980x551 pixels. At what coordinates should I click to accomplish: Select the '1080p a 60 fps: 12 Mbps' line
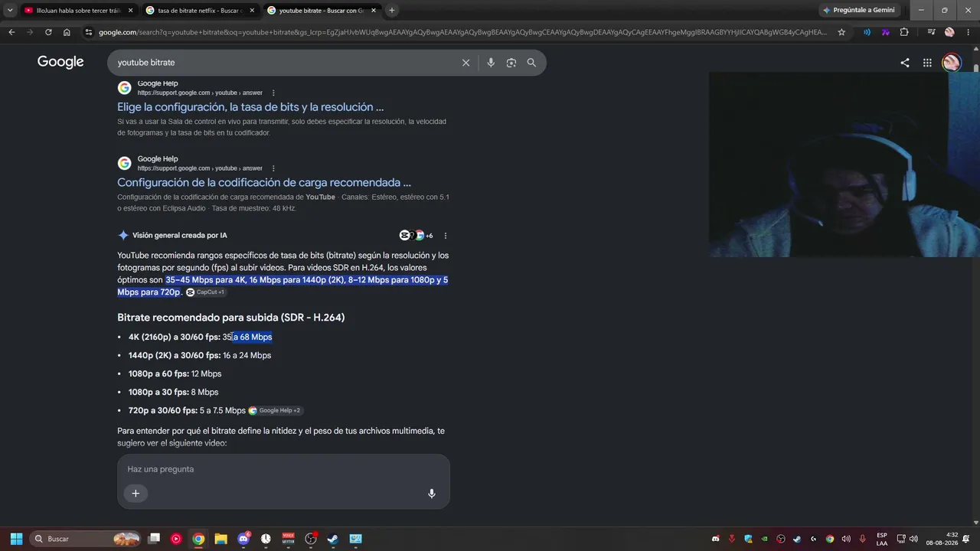[x=175, y=374]
